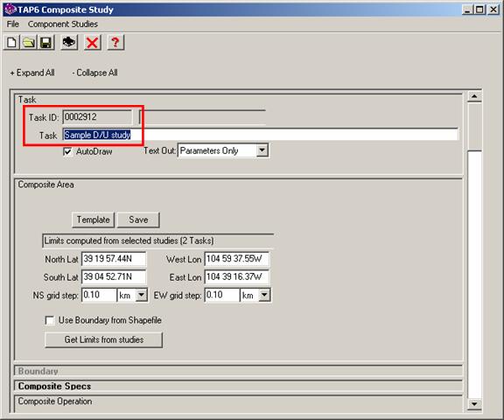Screen dimensions: 504x420
Task: Open the NS grid step units dropdown
Action: tap(142, 295)
